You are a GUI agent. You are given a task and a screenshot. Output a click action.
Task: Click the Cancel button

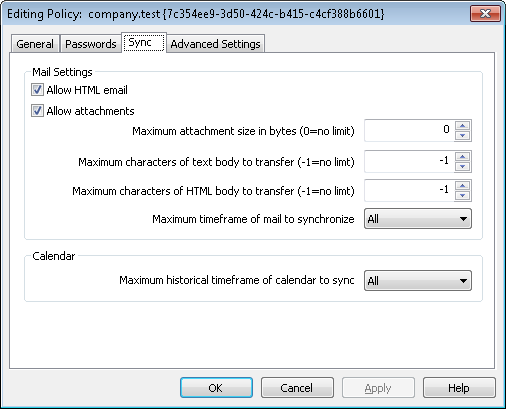coord(297,388)
